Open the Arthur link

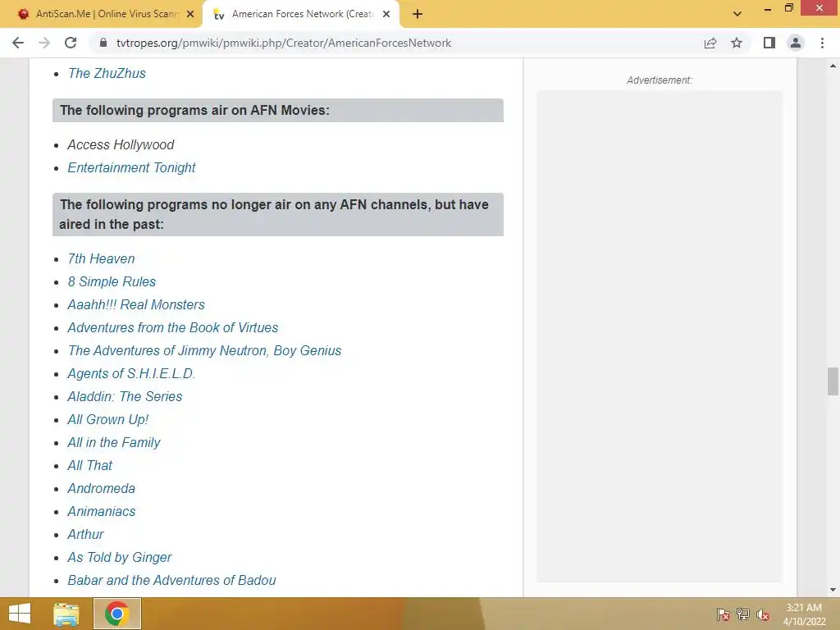coord(85,535)
